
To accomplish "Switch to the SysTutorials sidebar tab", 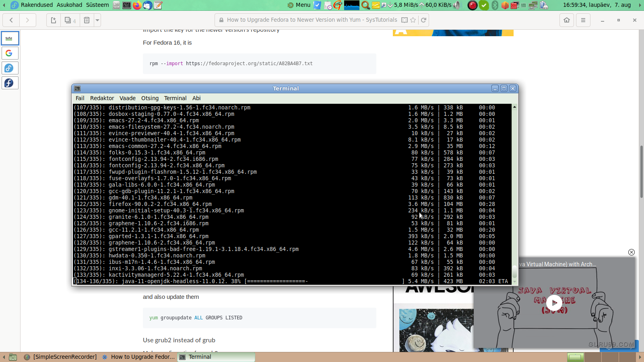I will 10,38.
